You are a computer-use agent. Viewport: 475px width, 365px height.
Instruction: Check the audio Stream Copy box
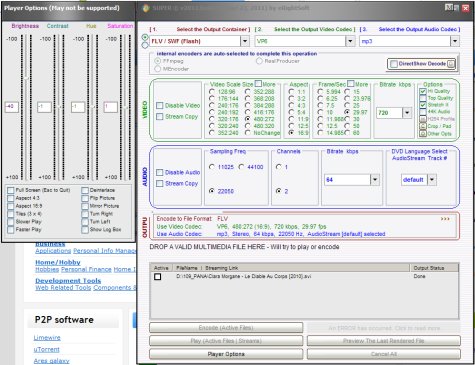click(x=160, y=183)
